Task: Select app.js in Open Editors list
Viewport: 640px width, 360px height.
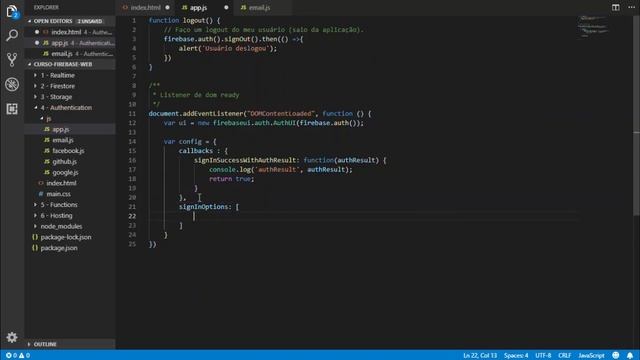Action: 70,43
